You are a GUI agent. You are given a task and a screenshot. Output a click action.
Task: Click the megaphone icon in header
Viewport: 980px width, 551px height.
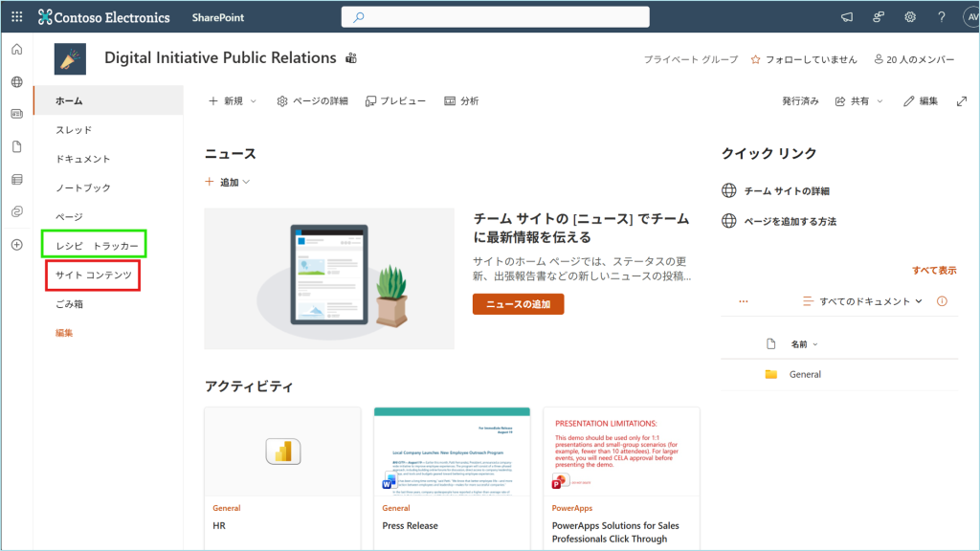846,17
